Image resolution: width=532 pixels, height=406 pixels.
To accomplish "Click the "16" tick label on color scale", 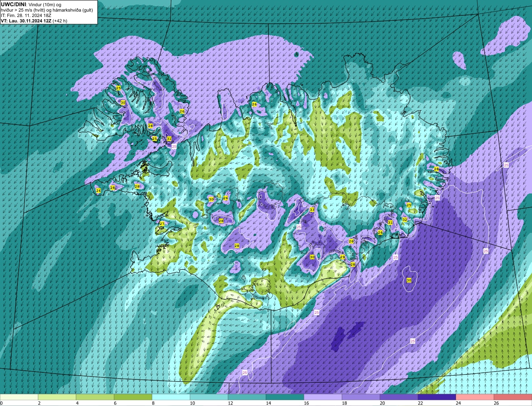I will pos(305,403).
